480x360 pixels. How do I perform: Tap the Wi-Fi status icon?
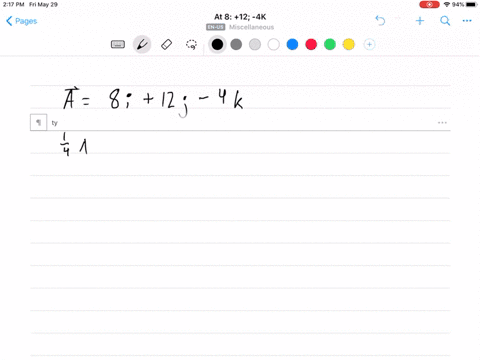[447, 5]
